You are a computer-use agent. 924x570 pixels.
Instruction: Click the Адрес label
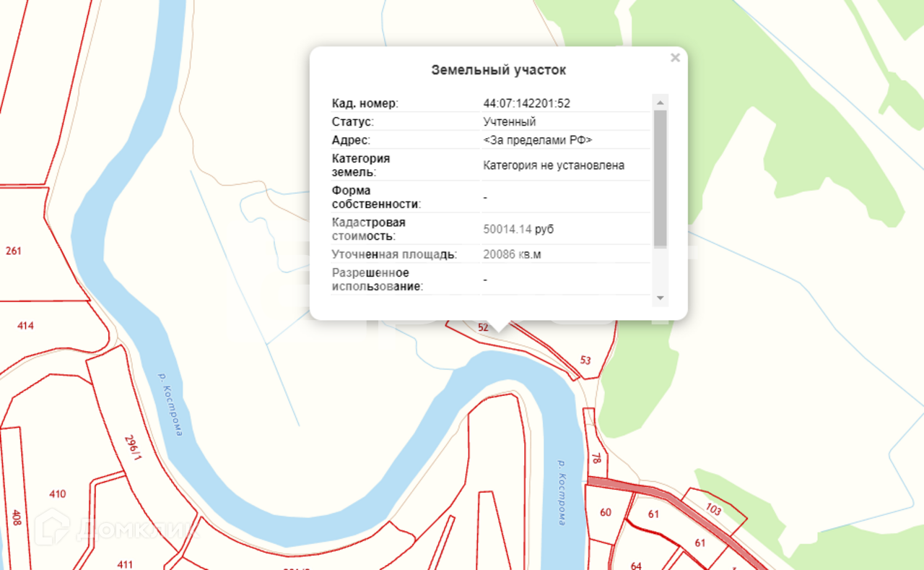[x=351, y=140]
